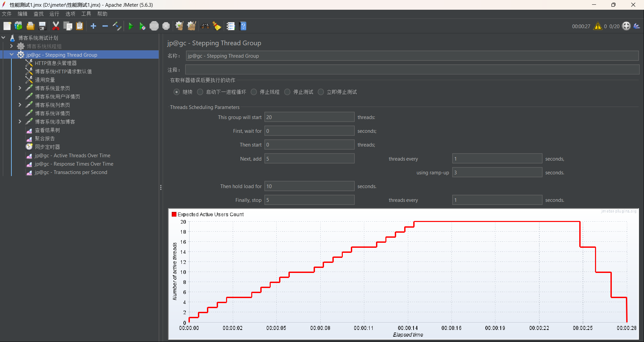
Task: Open the 工具 menu
Action: click(86, 14)
